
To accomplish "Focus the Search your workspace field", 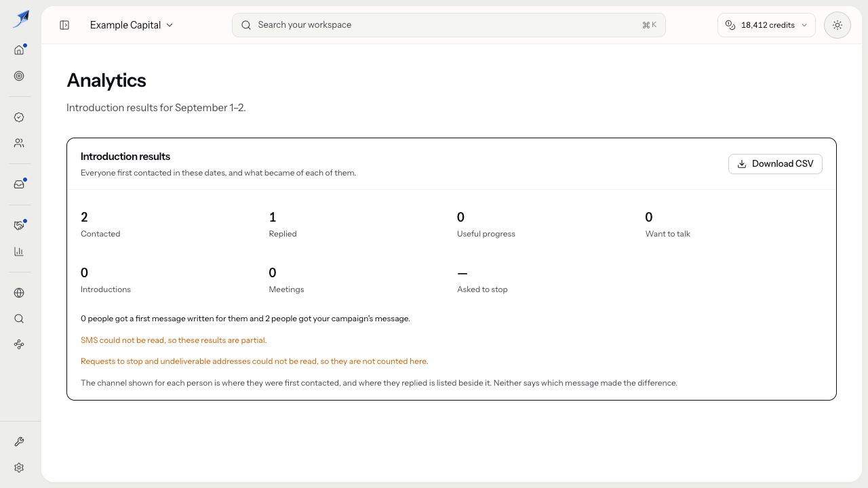I will 449,25.
